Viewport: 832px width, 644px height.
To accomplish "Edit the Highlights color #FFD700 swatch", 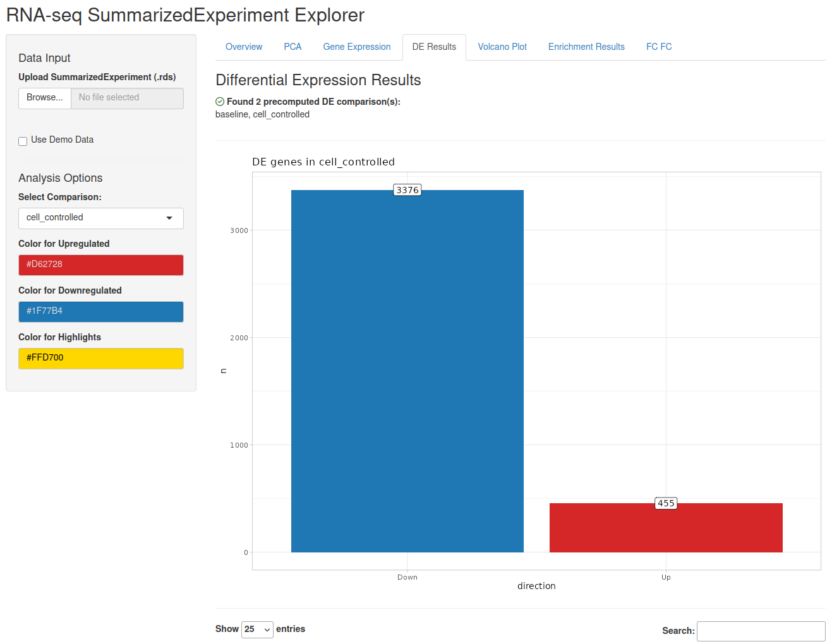I will (x=101, y=359).
